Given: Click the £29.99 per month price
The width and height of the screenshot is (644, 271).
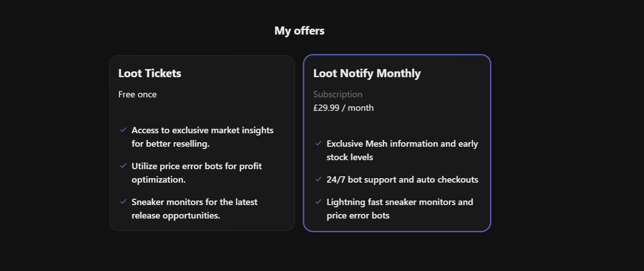Looking at the screenshot, I should (343, 108).
